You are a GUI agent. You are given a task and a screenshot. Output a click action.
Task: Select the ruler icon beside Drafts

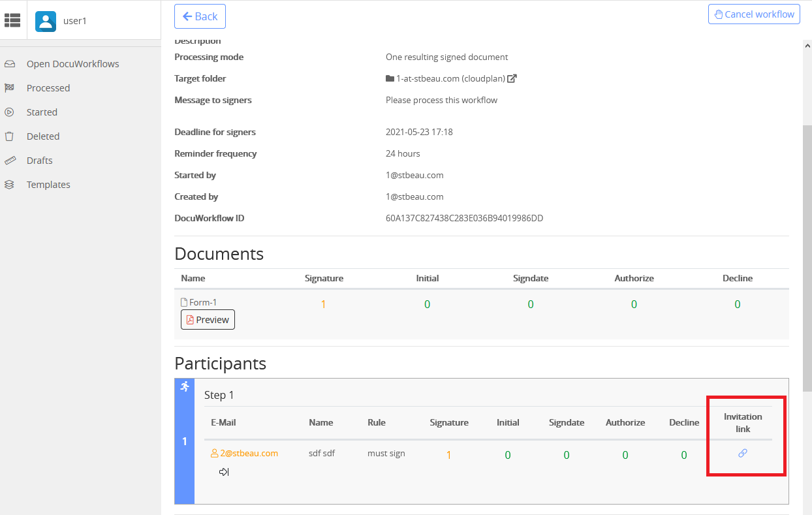click(10, 160)
